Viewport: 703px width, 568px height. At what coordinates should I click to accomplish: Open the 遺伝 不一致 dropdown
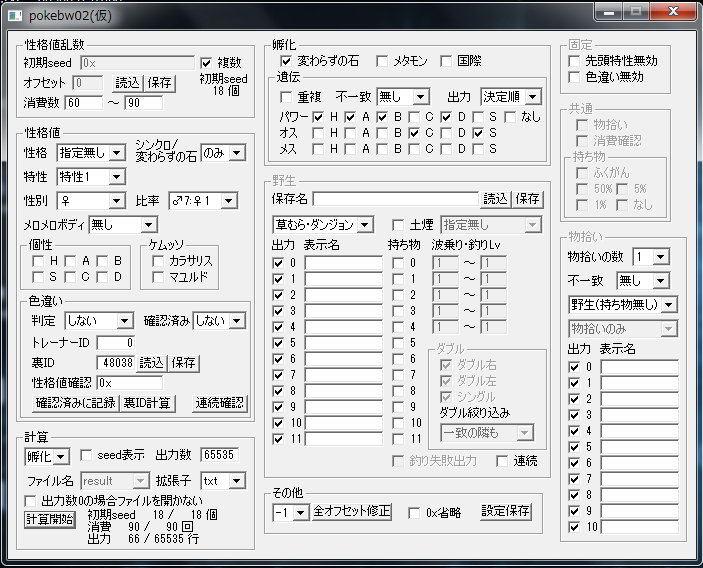tap(403, 97)
